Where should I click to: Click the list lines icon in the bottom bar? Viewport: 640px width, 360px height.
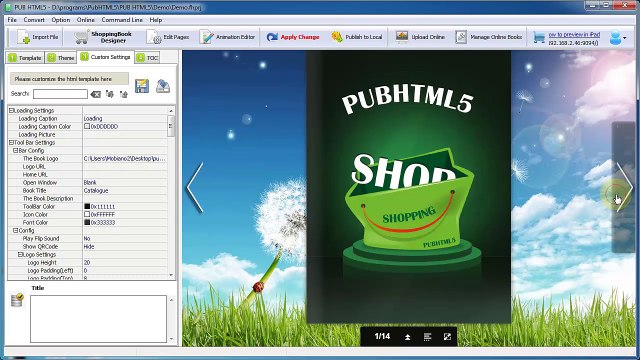tap(427, 337)
